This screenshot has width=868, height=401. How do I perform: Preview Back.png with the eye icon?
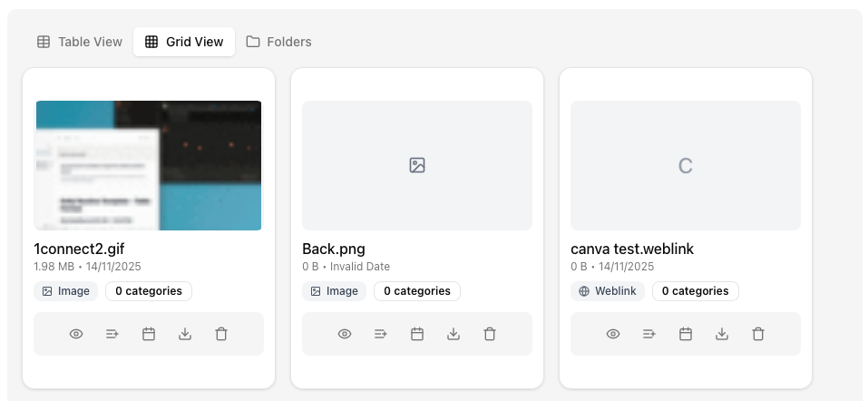[345, 334]
